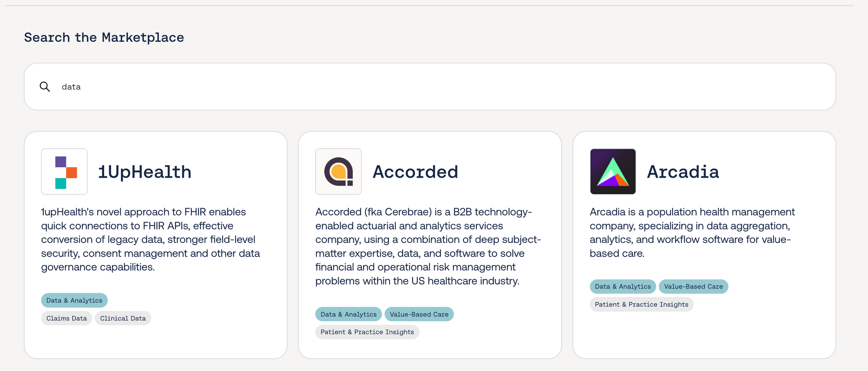Select Value-Based Care tag on Accorded card
Screen dimensions: 868x371
419,314
